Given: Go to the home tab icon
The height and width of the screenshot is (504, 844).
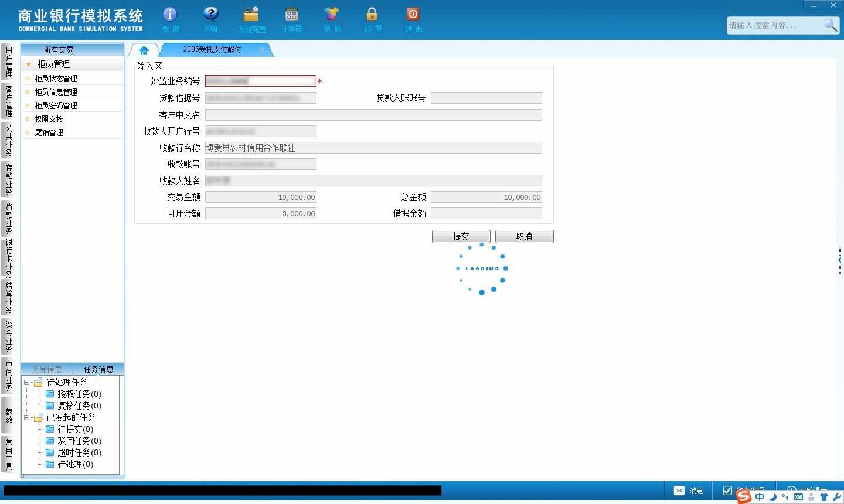Looking at the screenshot, I should (x=144, y=50).
